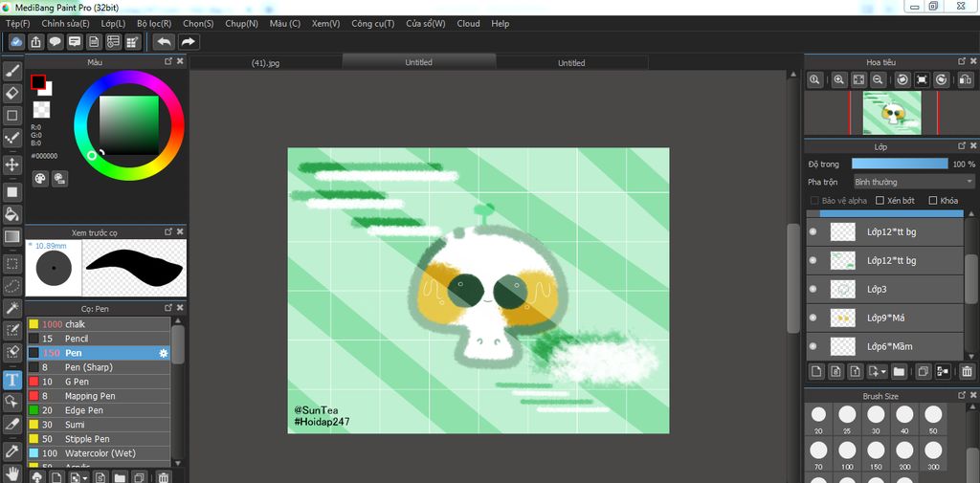Viewport: 980px width, 483px height.
Task: Zoom out on the Navigator panel
Action: tap(879, 80)
